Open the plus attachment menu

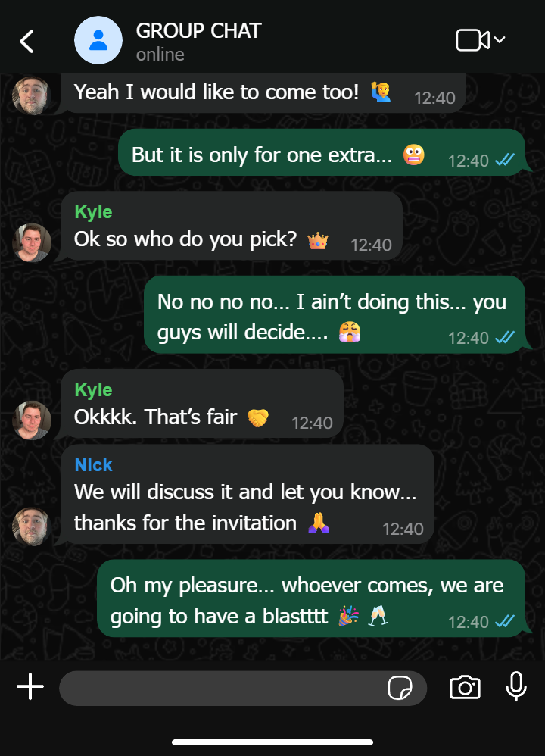point(30,686)
